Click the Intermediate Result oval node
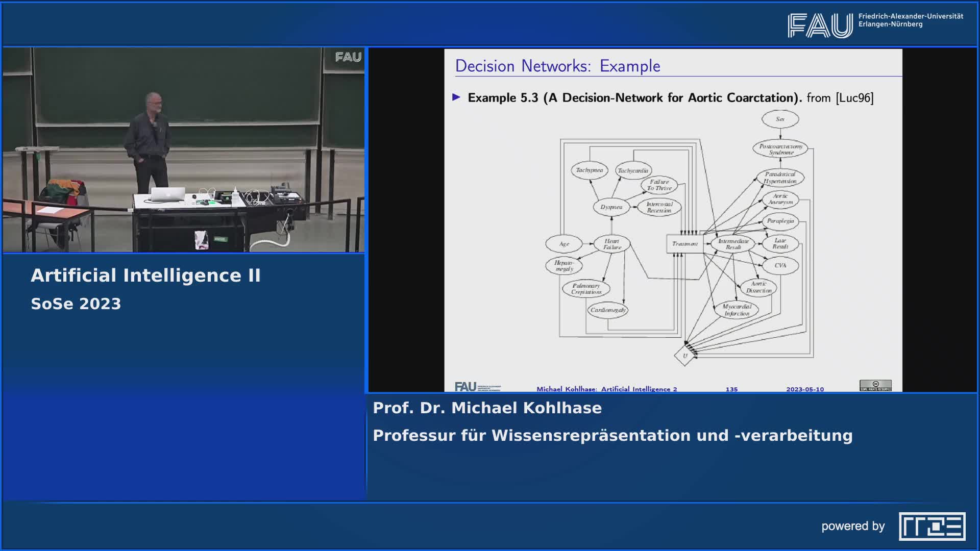 [733, 244]
